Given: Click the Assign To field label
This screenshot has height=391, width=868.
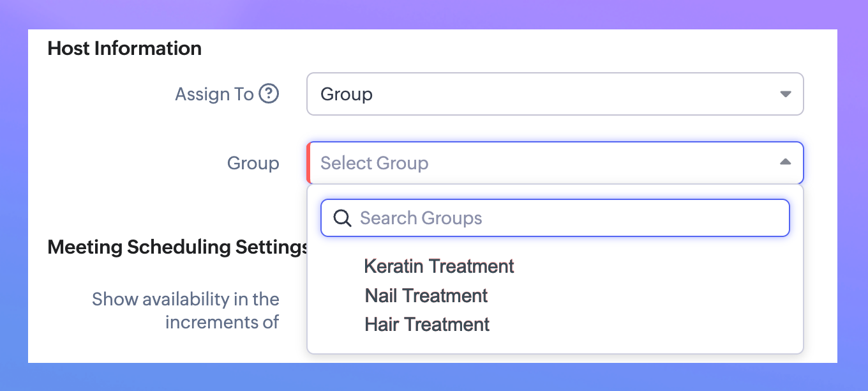Looking at the screenshot, I should click(214, 95).
